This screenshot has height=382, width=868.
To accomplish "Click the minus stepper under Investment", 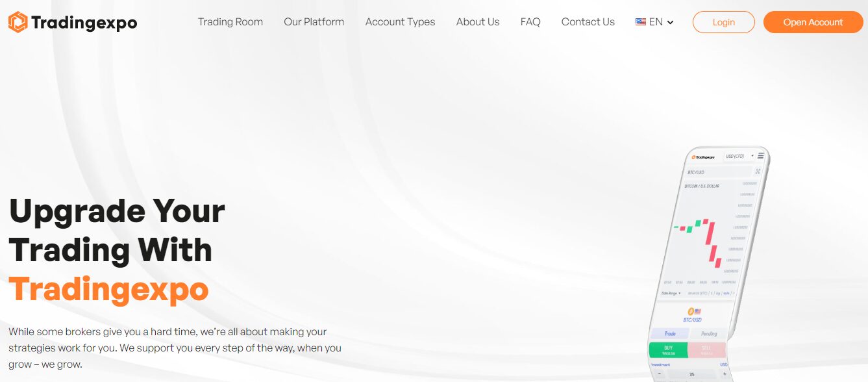I will click(660, 374).
